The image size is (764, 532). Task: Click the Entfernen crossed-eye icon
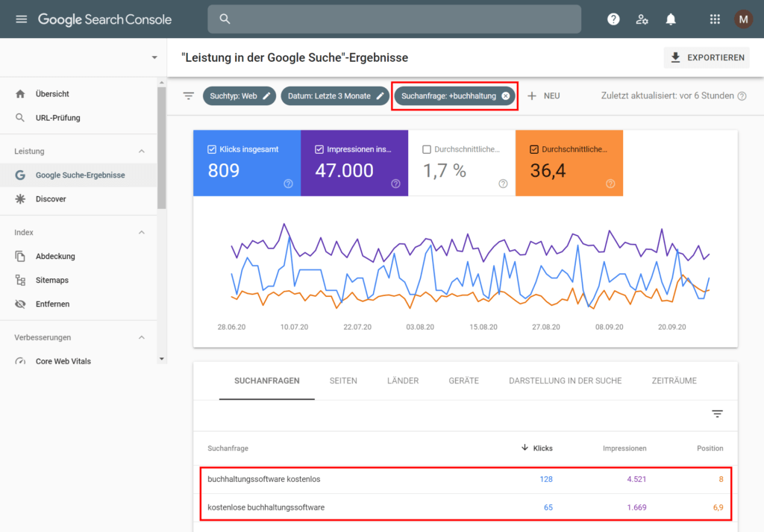[x=20, y=304]
